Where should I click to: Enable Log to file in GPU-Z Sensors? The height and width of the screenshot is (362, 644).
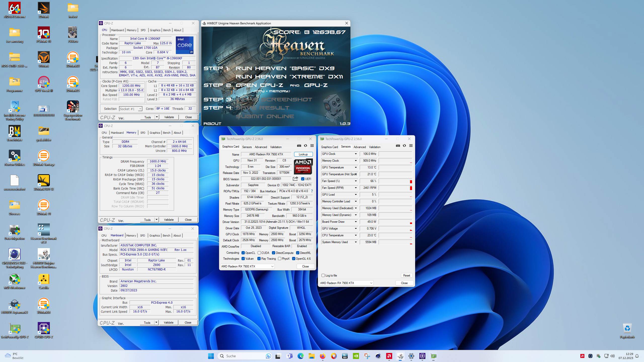(x=323, y=276)
